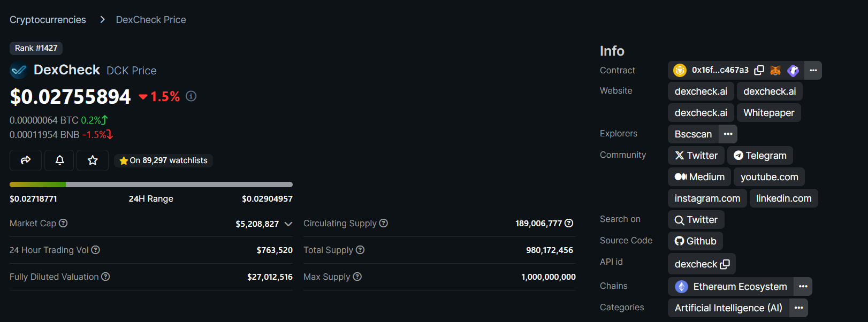Image resolution: width=868 pixels, height=322 pixels.
Task: Click the Circulating Supply help icon
Action: click(384, 223)
